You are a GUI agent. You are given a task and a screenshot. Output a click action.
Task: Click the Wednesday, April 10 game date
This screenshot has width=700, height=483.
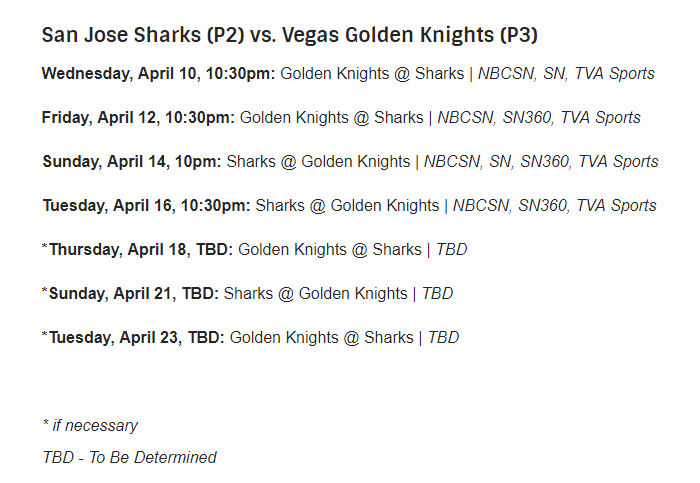159,74
